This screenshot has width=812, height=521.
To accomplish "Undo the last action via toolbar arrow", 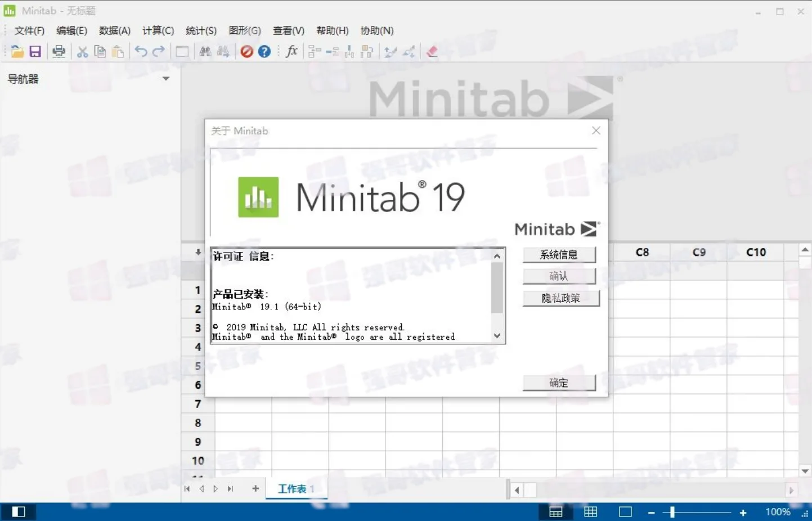I will 141,52.
